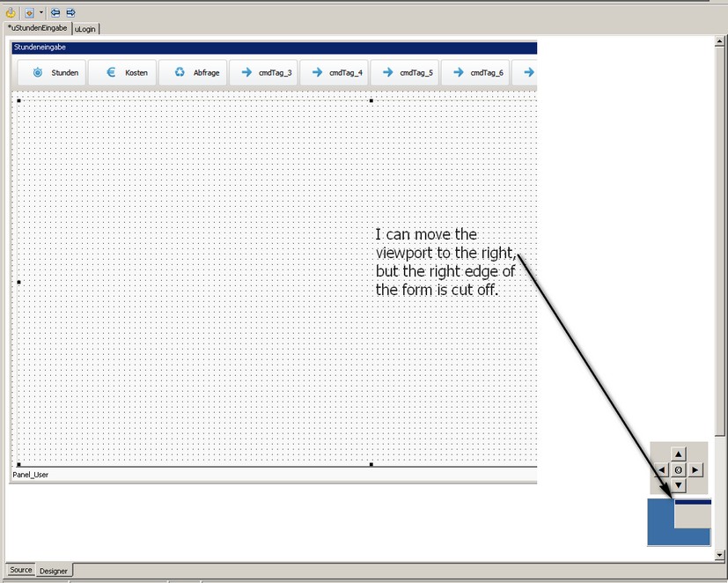Click the blue right-arrow navigate forward icon
This screenshot has height=583, width=728.
click(x=70, y=12)
